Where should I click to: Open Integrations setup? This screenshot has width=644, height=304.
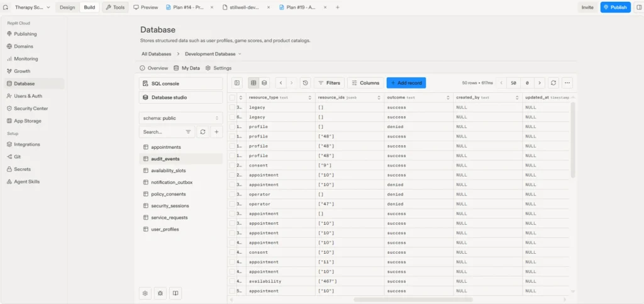[x=34, y=144]
